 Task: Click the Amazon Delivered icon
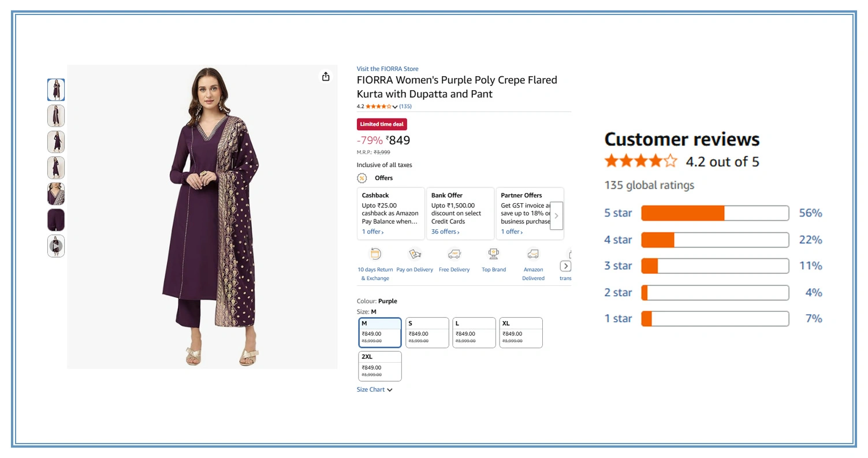[x=533, y=254]
